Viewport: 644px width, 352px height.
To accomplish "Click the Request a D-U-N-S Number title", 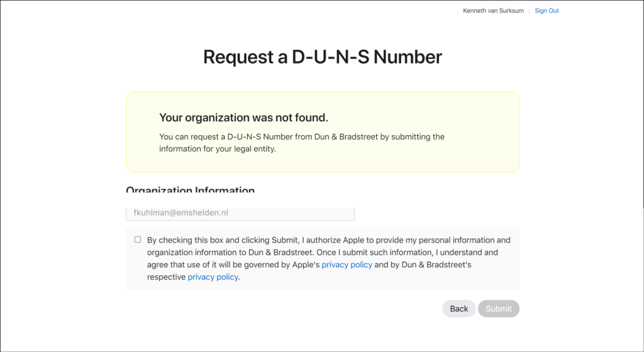I will click(322, 57).
